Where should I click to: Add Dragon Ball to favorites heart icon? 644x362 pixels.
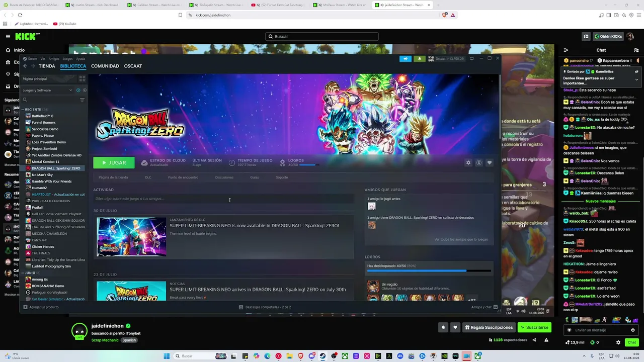coord(489,163)
